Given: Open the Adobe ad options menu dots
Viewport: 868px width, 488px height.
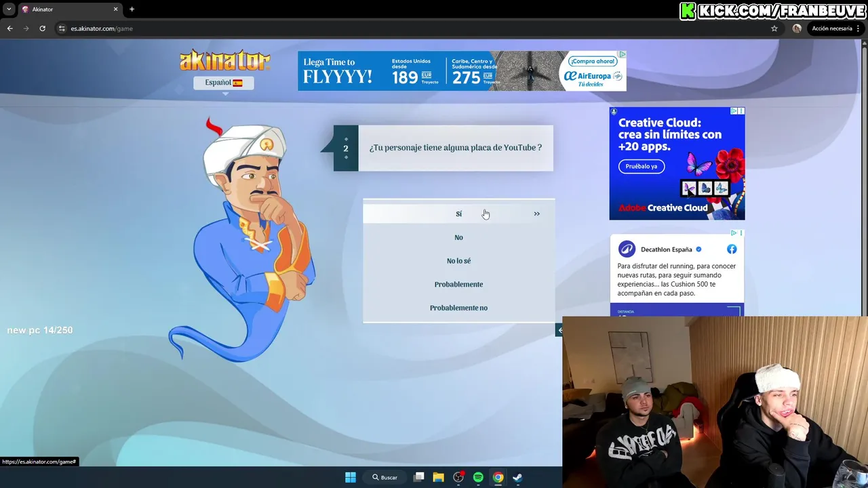Looking at the screenshot, I should [741, 110].
